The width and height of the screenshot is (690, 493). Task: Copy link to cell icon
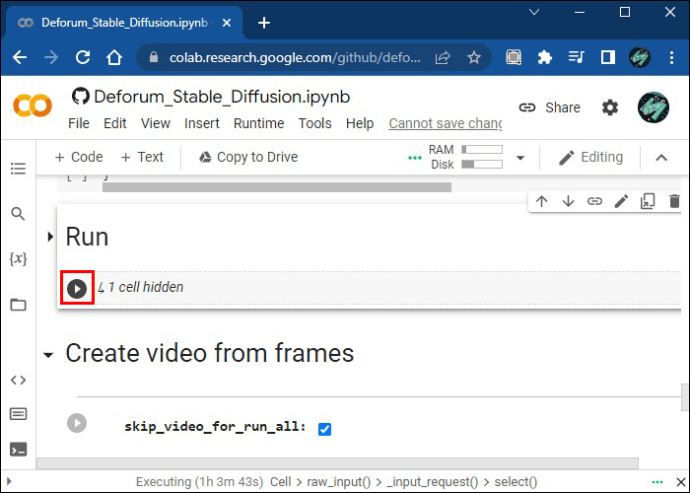click(595, 202)
